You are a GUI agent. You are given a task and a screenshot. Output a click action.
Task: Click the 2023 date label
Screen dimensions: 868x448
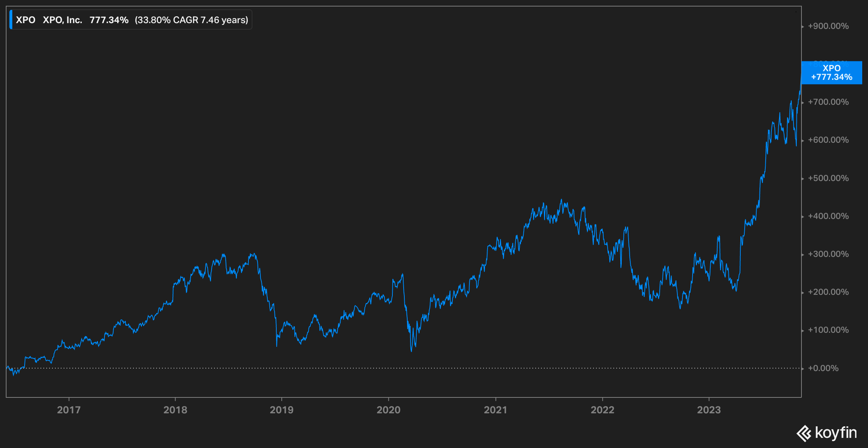point(709,410)
